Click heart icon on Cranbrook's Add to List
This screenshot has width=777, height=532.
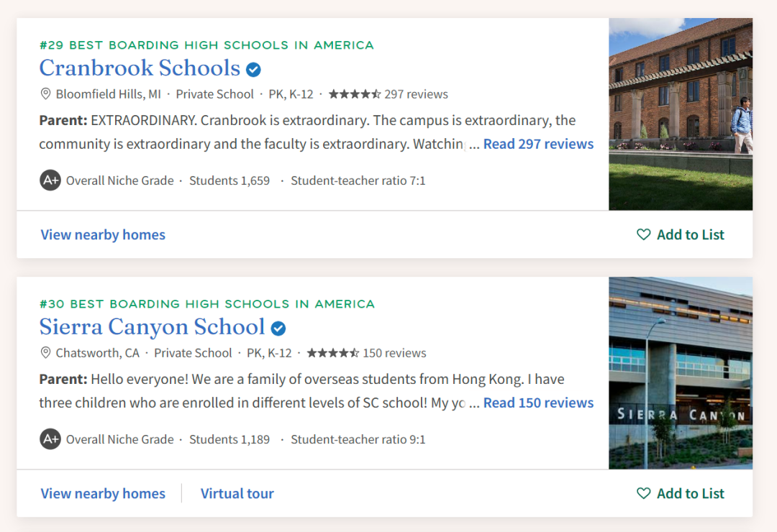click(x=644, y=234)
